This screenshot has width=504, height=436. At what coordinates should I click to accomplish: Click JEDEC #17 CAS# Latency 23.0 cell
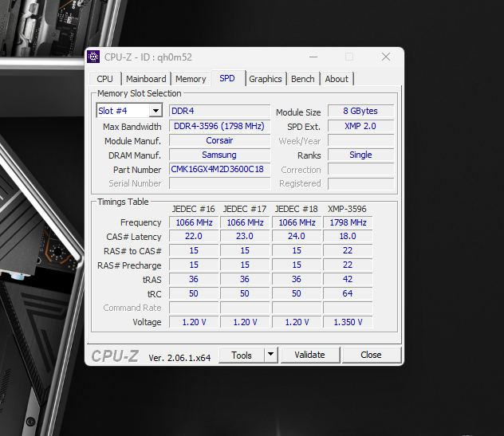pos(245,236)
